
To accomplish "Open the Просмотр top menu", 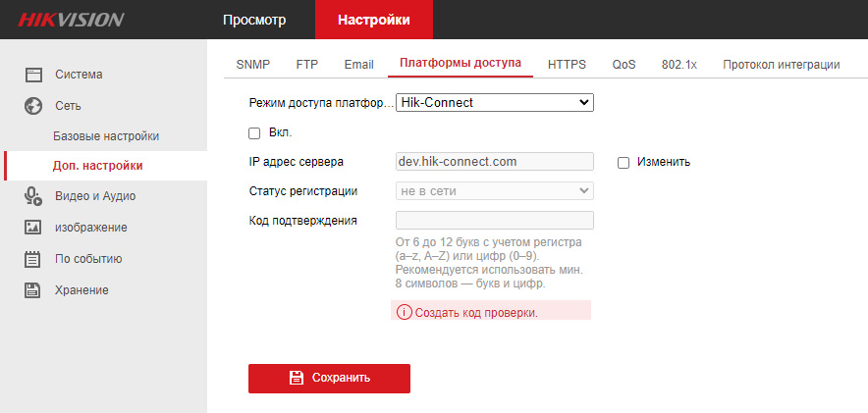I will point(254,20).
